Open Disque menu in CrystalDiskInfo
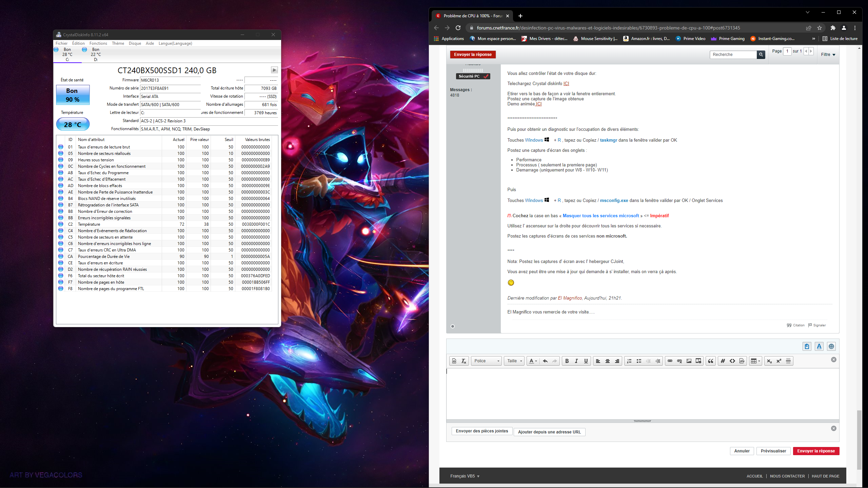The image size is (868, 488). (x=135, y=43)
